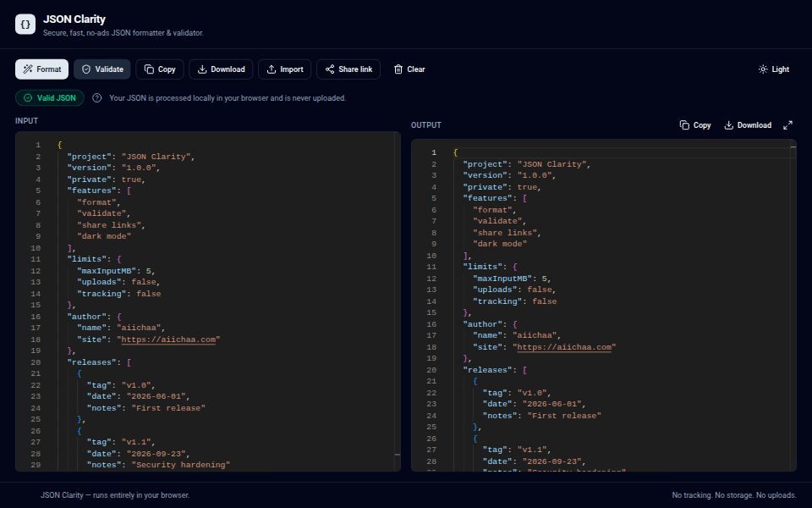Switch to the Light theme
This screenshot has width=812, height=508.
774,69
